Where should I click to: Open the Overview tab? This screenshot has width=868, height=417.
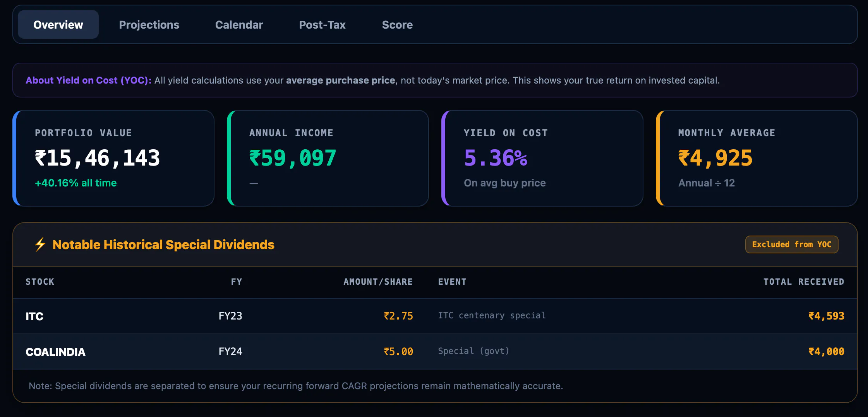coord(58,24)
